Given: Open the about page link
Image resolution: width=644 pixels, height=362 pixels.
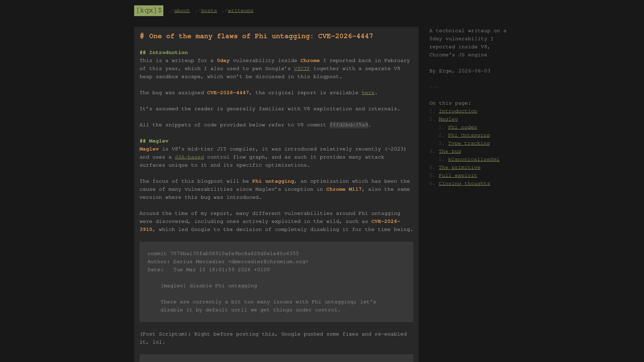Looking at the screenshot, I should (x=182, y=11).
